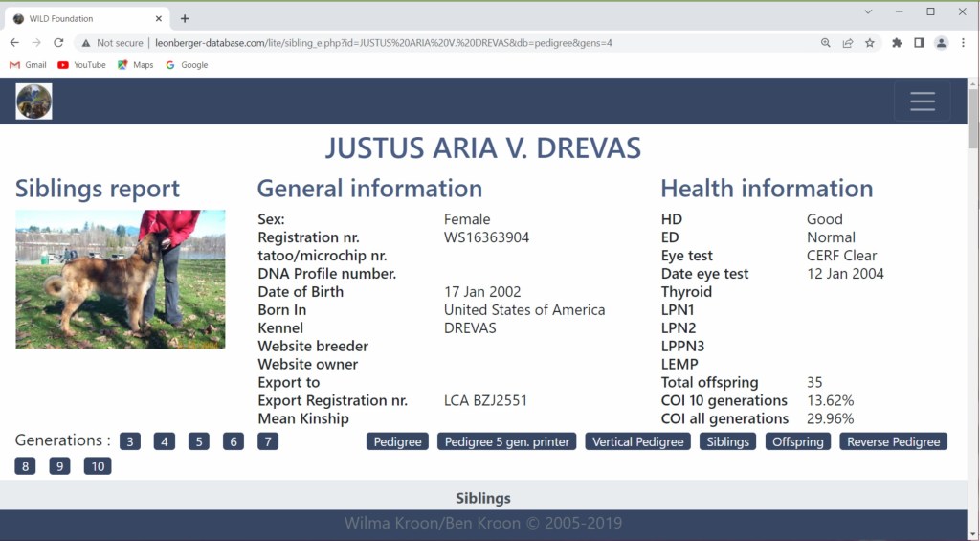Click the total offspring value 35
The image size is (980, 541).
[x=814, y=383]
